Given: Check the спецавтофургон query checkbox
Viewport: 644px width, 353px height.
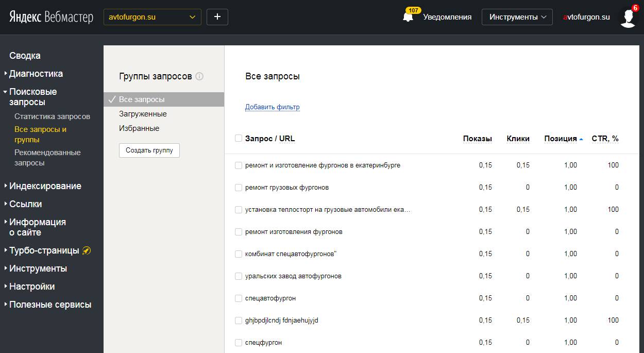Looking at the screenshot, I should coord(239,298).
